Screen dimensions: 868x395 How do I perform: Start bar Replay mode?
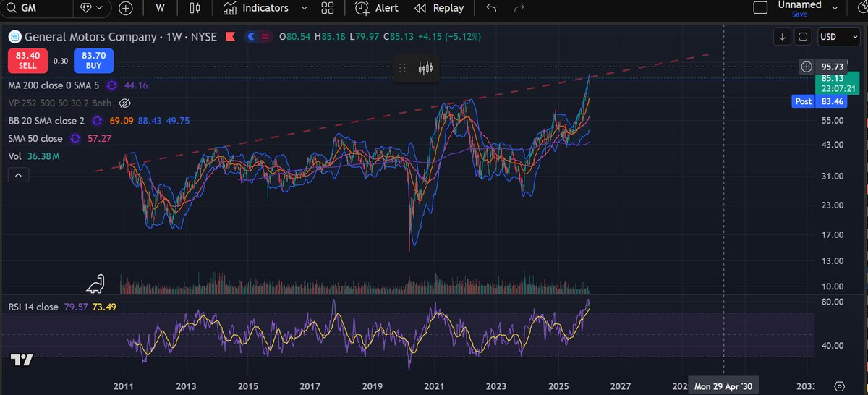pyautogui.click(x=439, y=8)
